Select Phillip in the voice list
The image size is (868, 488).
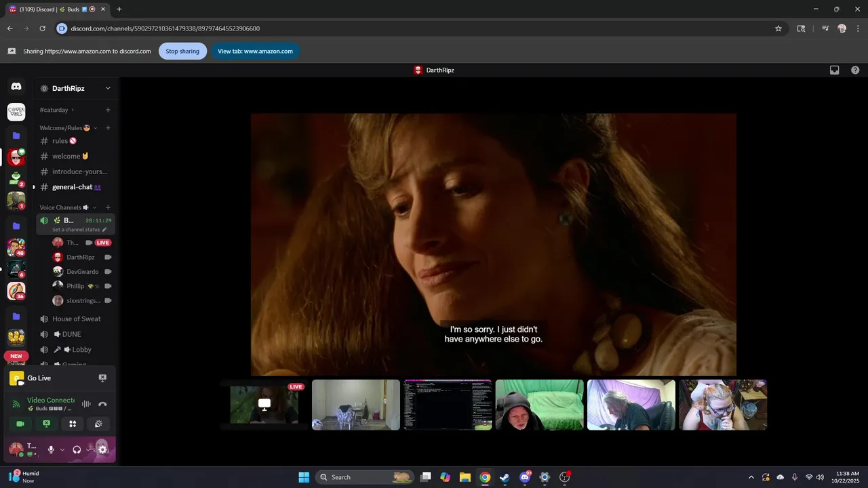pyautogui.click(x=81, y=286)
